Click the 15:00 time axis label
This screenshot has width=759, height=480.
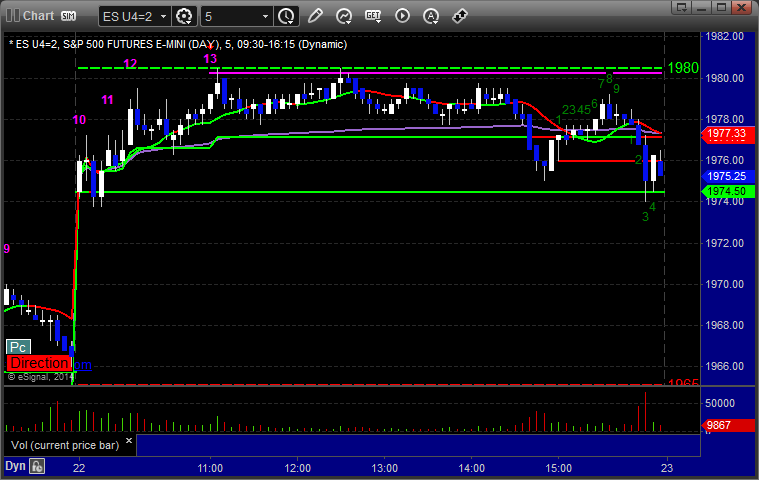tap(559, 468)
